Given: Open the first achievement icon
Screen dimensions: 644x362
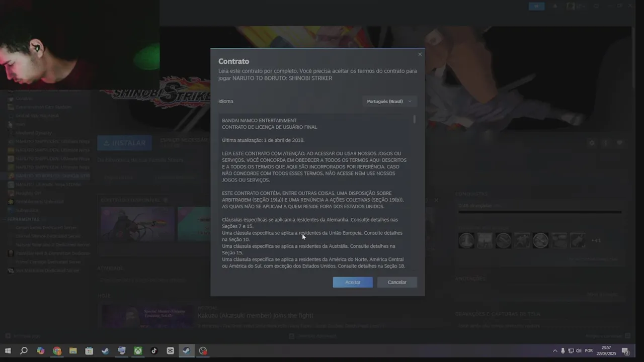Looking at the screenshot, I should (466, 240).
